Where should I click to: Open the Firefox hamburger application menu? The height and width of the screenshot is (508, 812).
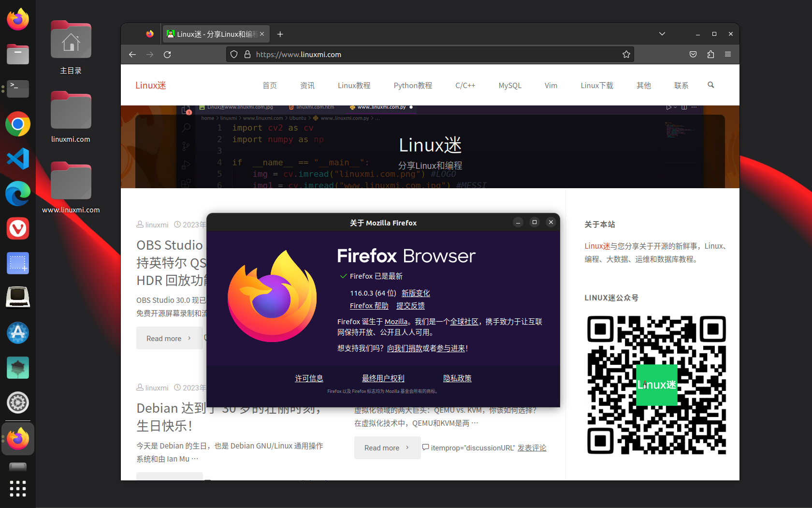tap(728, 54)
